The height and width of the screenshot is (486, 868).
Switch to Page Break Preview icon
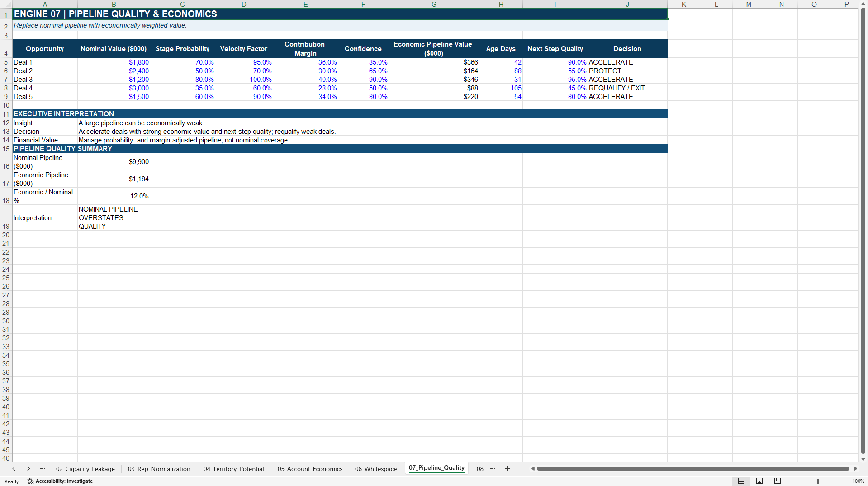778,481
